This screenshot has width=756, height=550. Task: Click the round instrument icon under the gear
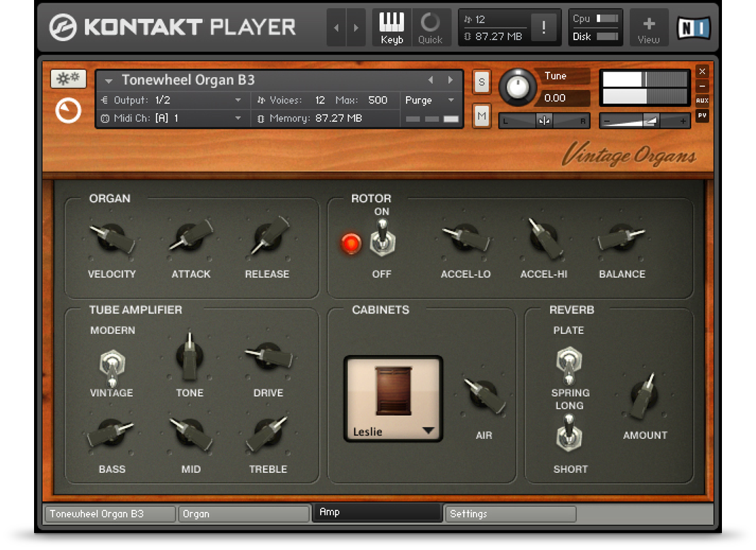(x=68, y=110)
